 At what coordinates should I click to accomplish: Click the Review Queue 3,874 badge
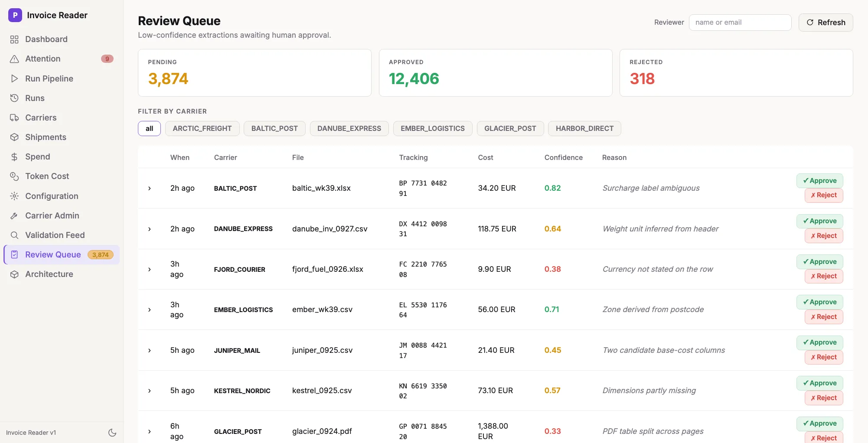coord(101,255)
